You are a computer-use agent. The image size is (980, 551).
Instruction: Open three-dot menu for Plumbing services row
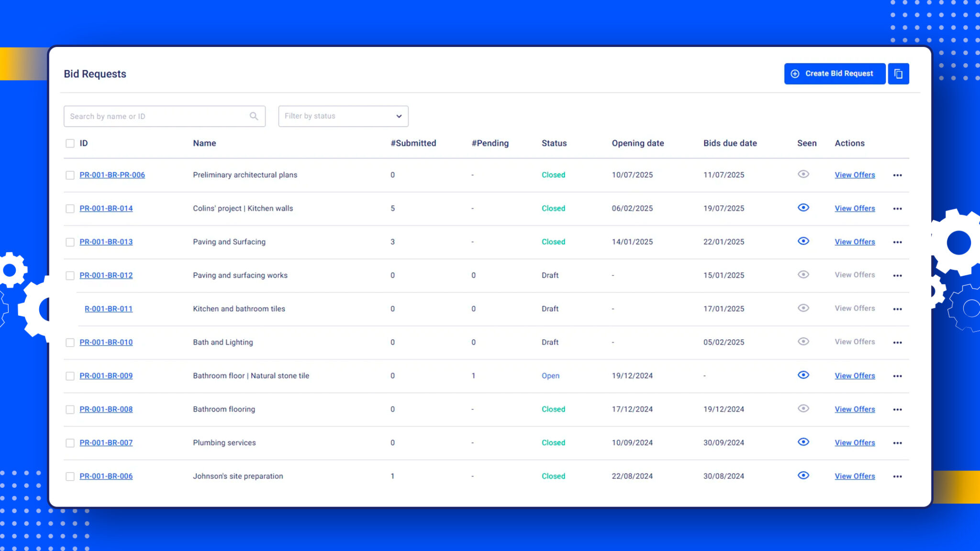coord(897,443)
